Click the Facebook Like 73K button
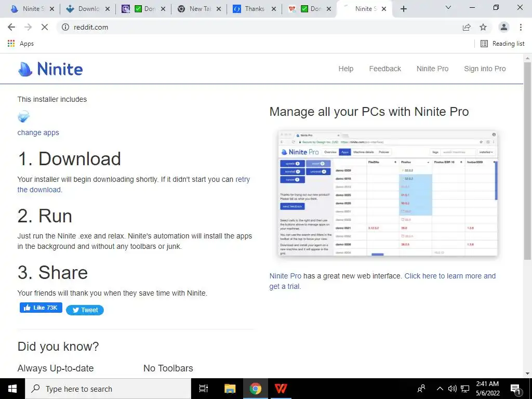 pos(41,308)
